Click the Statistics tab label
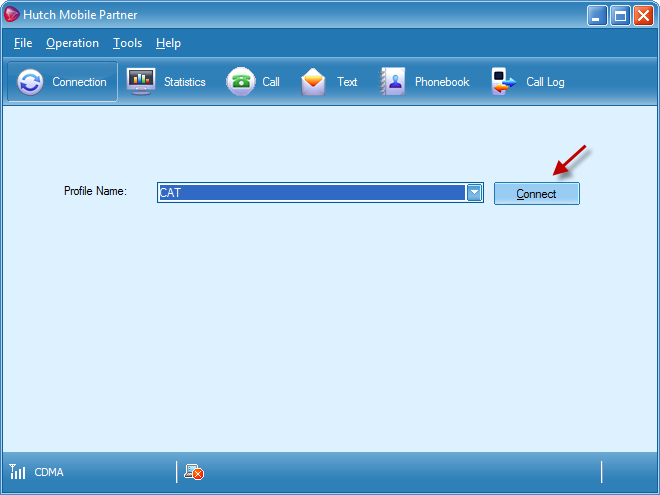 tap(185, 82)
